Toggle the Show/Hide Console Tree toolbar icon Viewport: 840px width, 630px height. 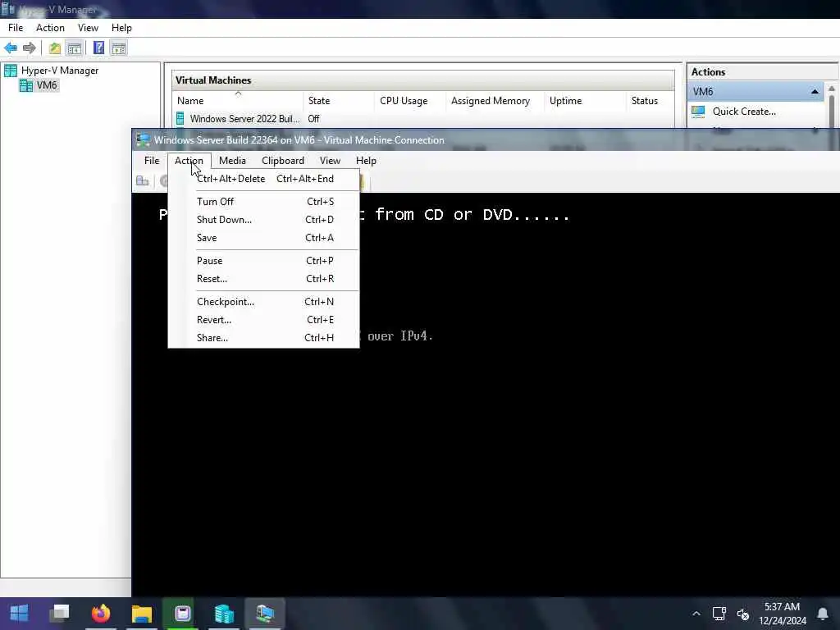tap(74, 48)
